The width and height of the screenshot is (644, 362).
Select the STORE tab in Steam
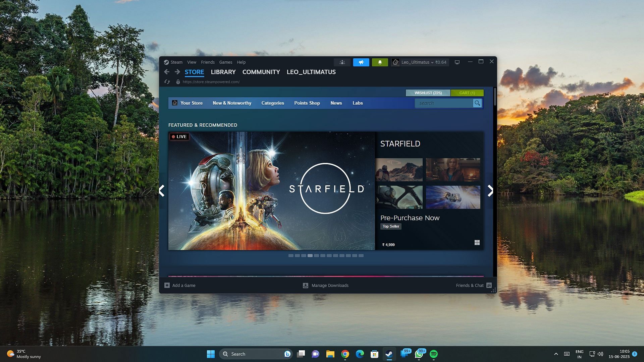194,72
